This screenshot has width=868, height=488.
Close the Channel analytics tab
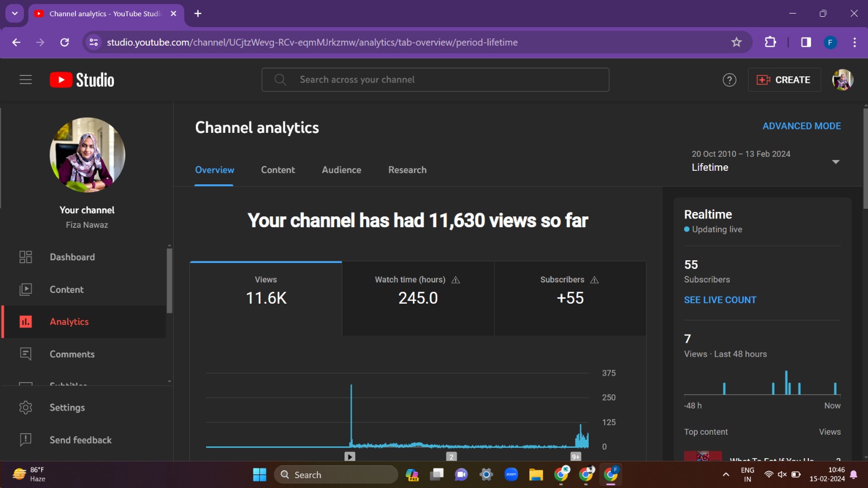[173, 14]
